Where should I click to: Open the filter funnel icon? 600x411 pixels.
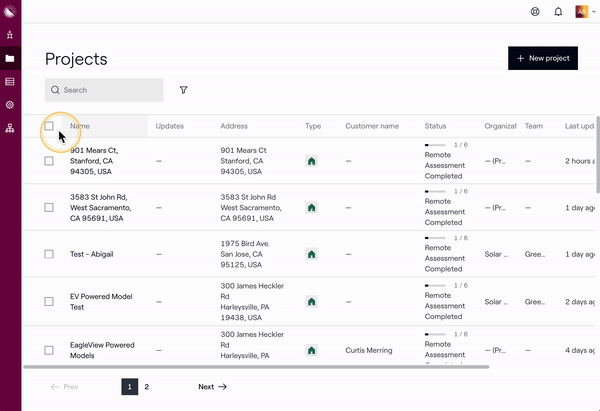pyautogui.click(x=184, y=90)
